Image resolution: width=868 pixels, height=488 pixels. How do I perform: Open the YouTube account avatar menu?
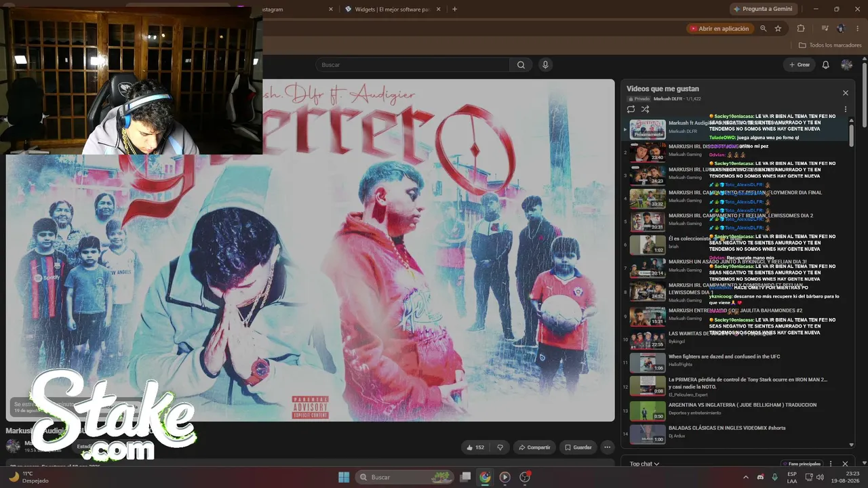[846, 65]
